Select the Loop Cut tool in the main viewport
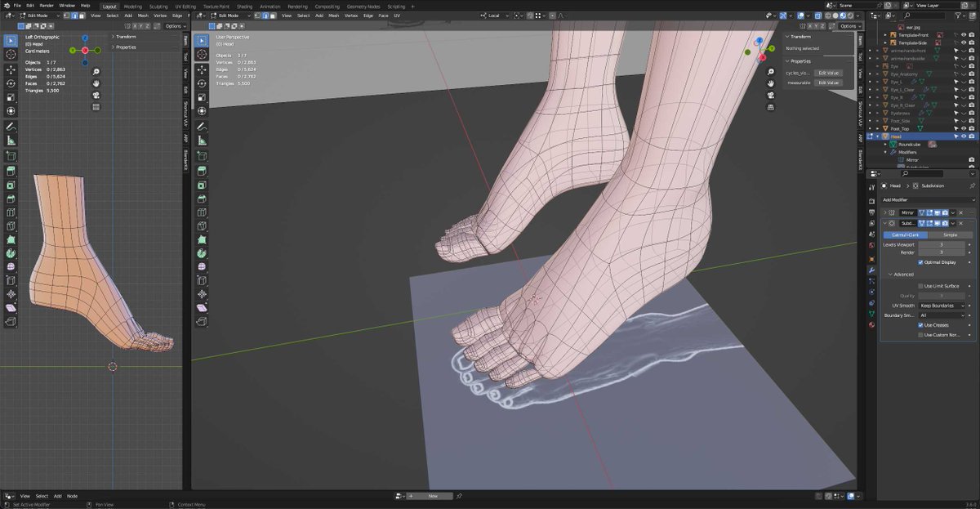980x509 pixels. coord(202,212)
